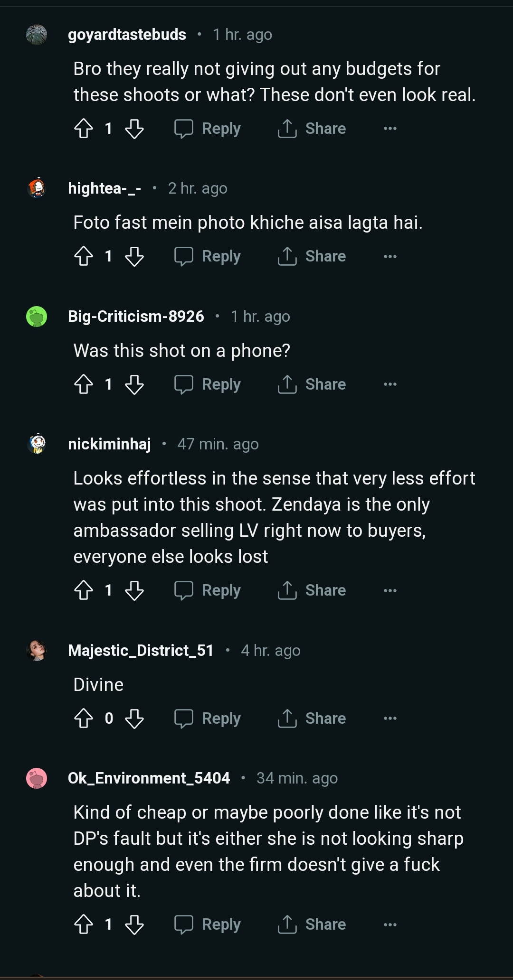Downvote the 'Divine' comment

134,719
